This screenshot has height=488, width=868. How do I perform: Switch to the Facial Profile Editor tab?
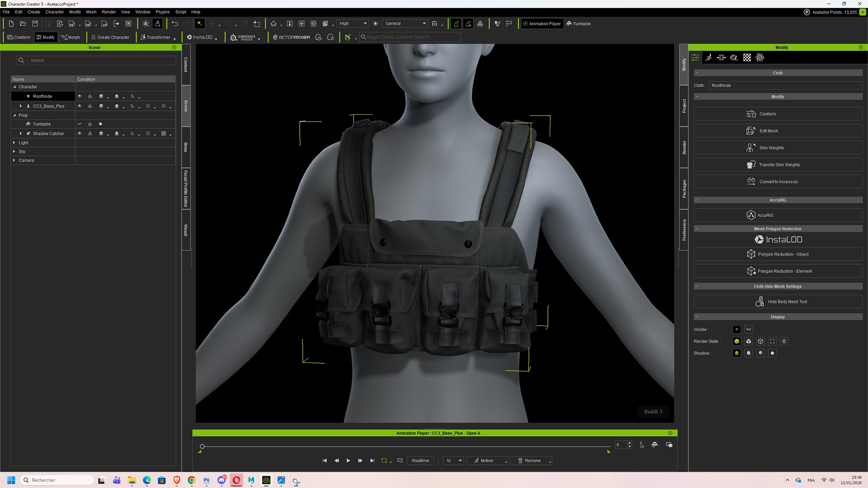(x=185, y=188)
